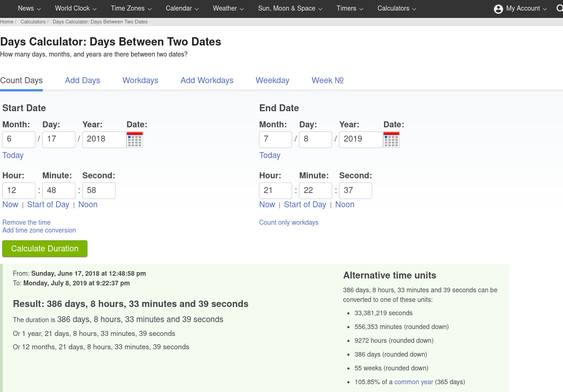
Task: Expand the World Clock menu
Action: point(76,8)
